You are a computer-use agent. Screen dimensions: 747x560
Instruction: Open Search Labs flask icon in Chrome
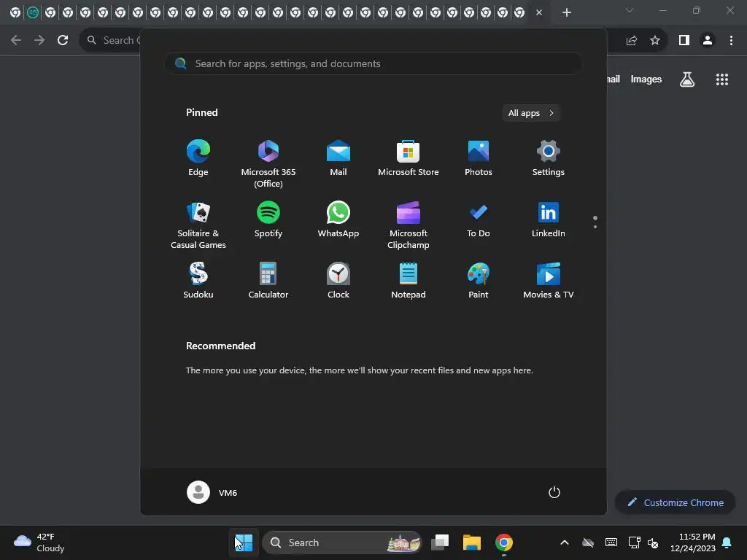coord(687,79)
